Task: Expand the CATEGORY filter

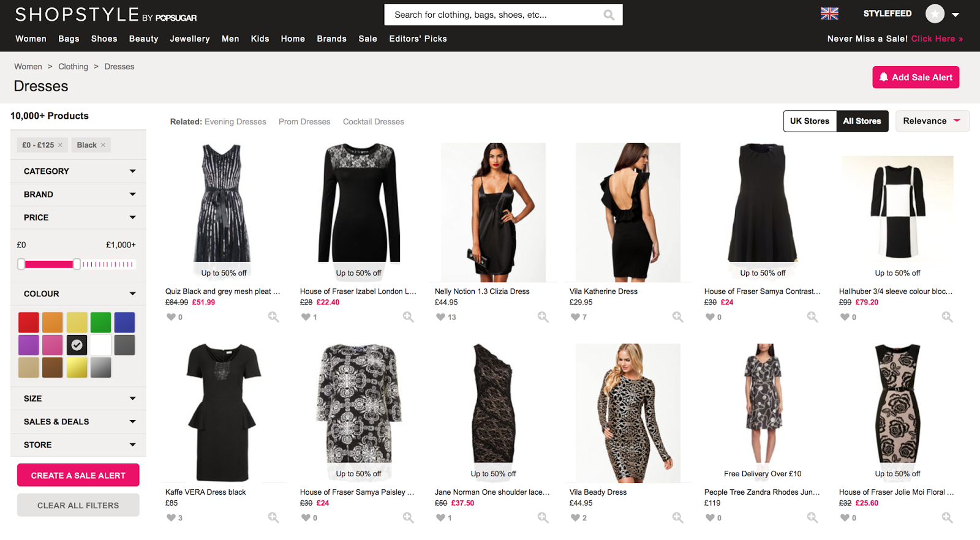Action: pos(78,171)
